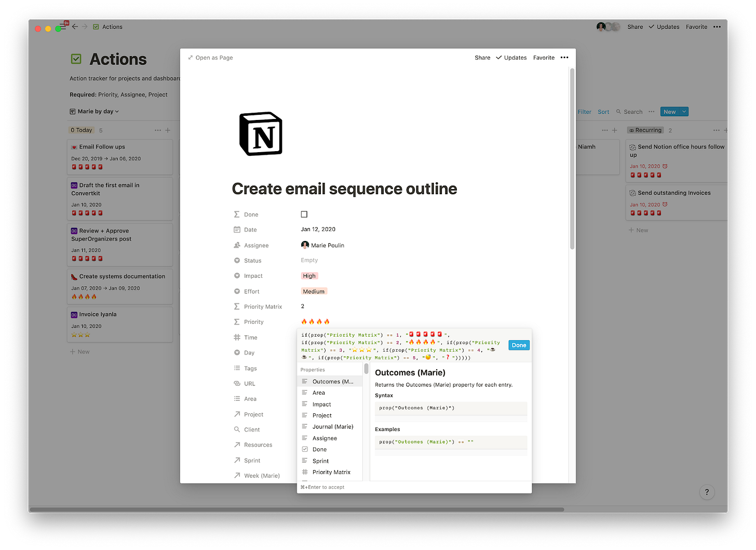Image resolution: width=756 pixels, height=550 pixels.
Task: Click Sort in the Actions toolbar
Action: click(x=603, y=112)
